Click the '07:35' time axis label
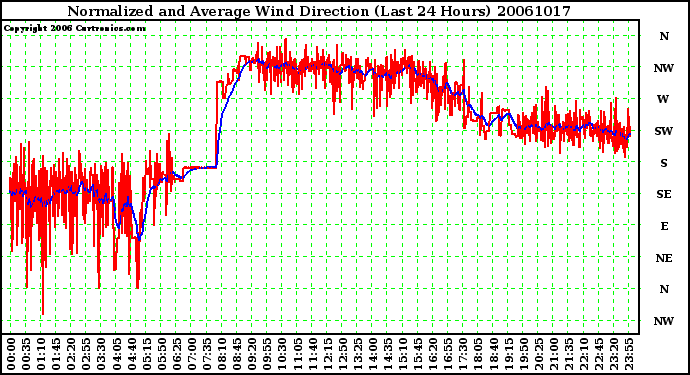The width and height of the screenshot is (690, 375). [207, 354]
